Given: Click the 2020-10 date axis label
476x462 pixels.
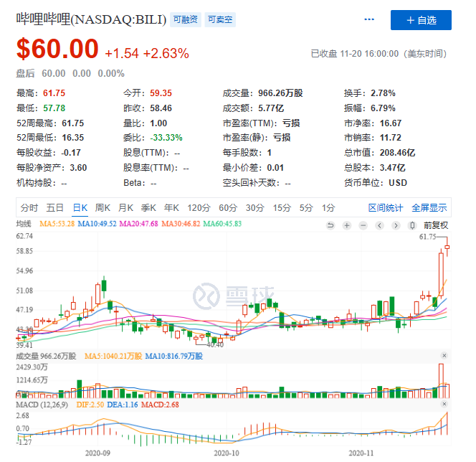Looking at the screenshot, I should click(x=227, y=453).
